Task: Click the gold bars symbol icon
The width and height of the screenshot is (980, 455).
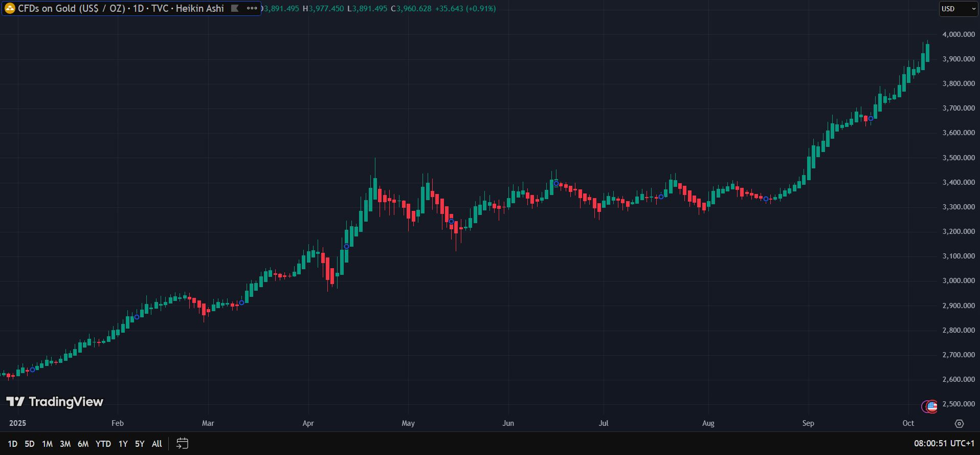Action: 10,9
